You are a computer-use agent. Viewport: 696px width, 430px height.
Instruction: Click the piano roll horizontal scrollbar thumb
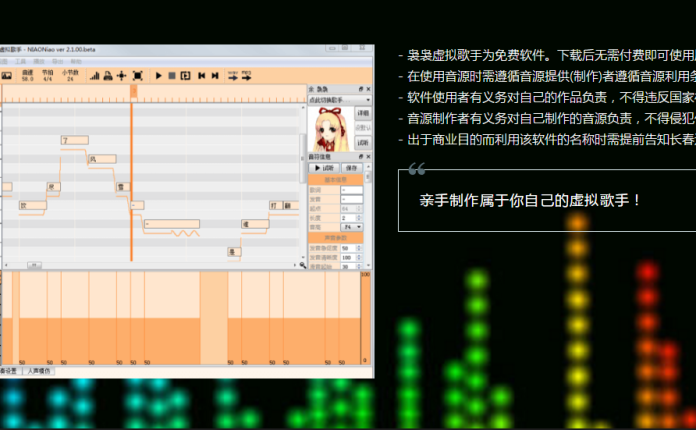click(35, 265)
